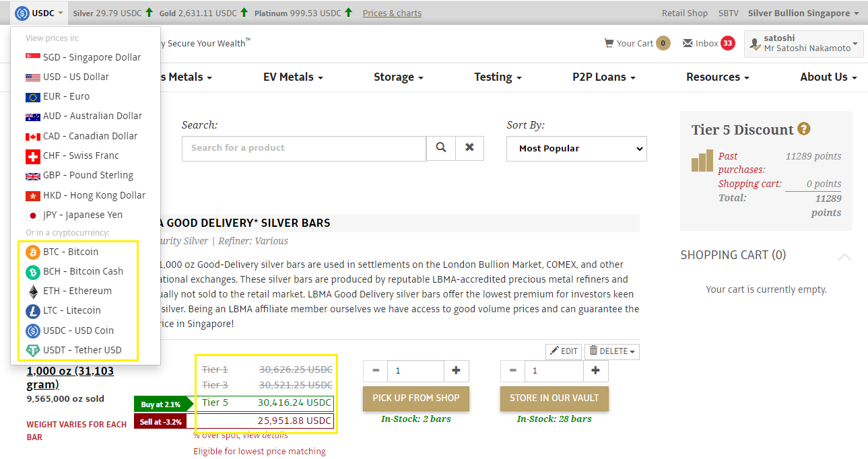Decrease store in vault quantity

click(x=513, y=371)
